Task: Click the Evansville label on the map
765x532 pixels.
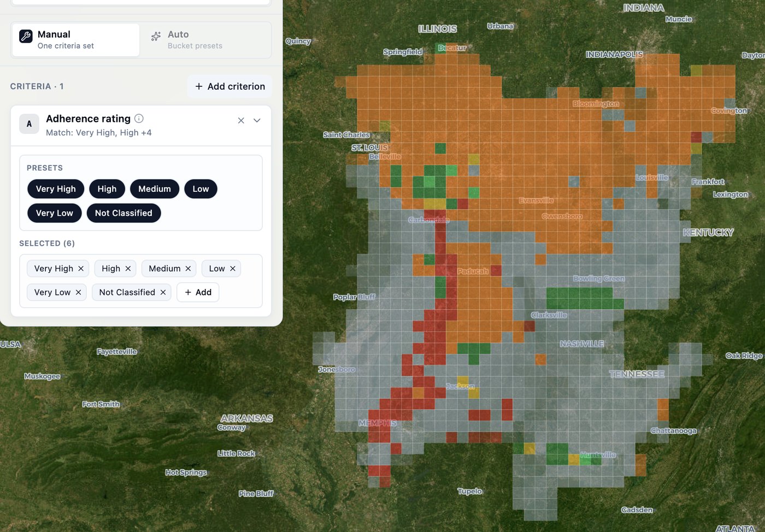Action: [536, 200]
